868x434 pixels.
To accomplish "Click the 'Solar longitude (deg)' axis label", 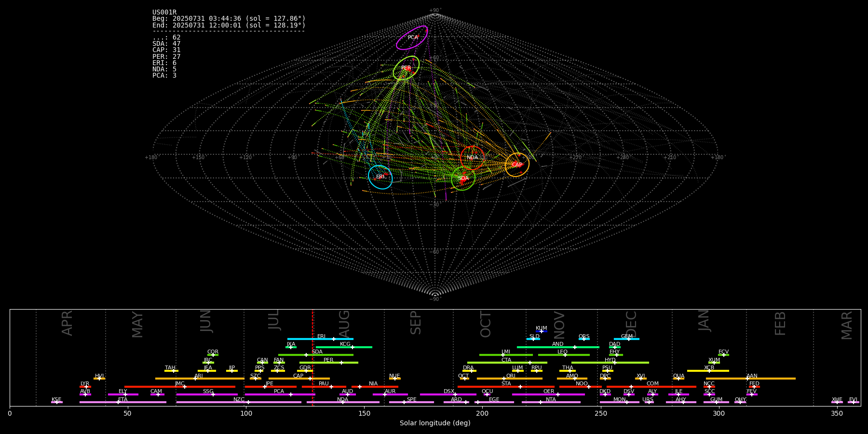I will click(435, 423).
